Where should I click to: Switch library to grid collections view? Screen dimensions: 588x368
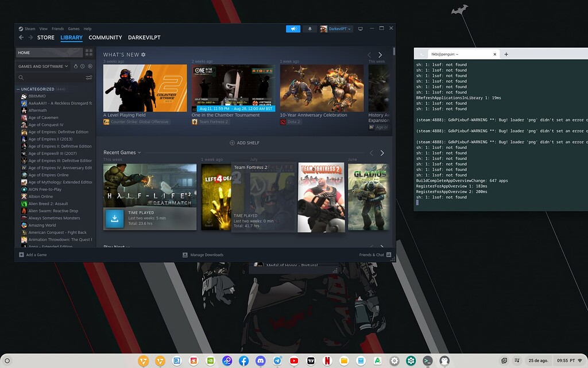[x=89, y=52]
